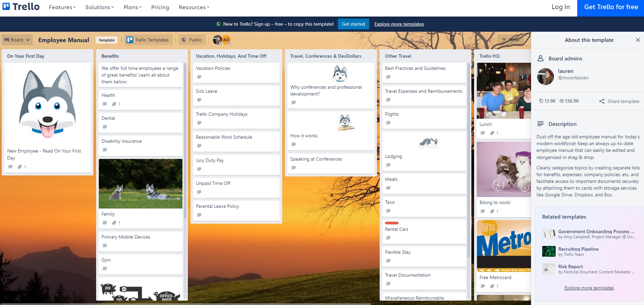Open the board Filter button
Screen dimensions: 644x305
coord(511,40)
